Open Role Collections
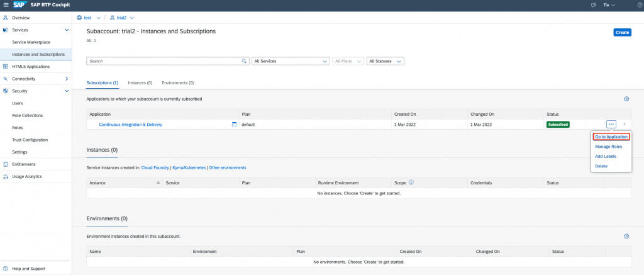The height and width of the screenshot is (275, 644). tap(27, 116)
